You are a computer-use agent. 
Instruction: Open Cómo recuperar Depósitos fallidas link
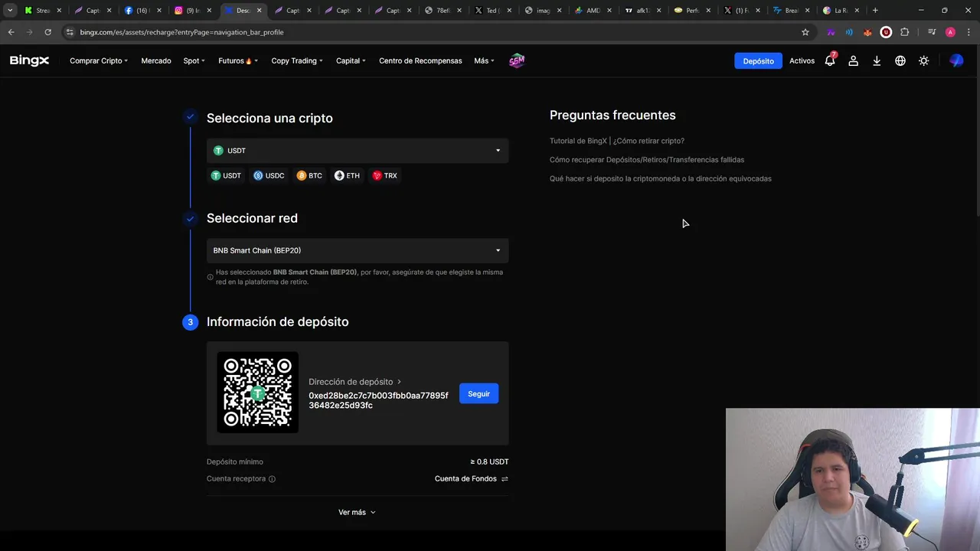point(647,160)
